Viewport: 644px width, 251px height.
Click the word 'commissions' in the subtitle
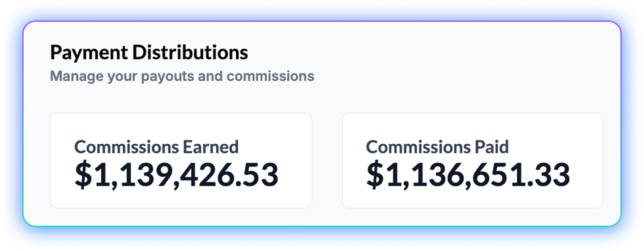(270, 76)
